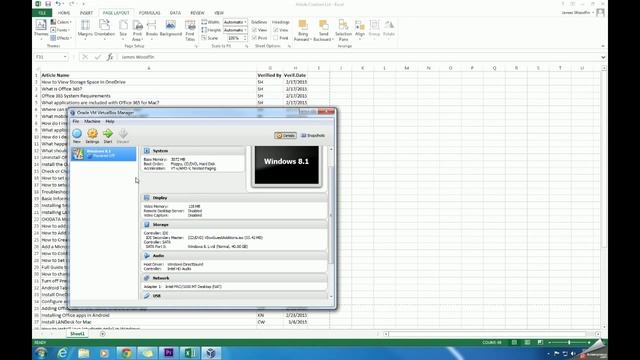This screenshot has width=640, height=360.
Task: Click the Windows Start orb
Action: click(x=41, y=353)
